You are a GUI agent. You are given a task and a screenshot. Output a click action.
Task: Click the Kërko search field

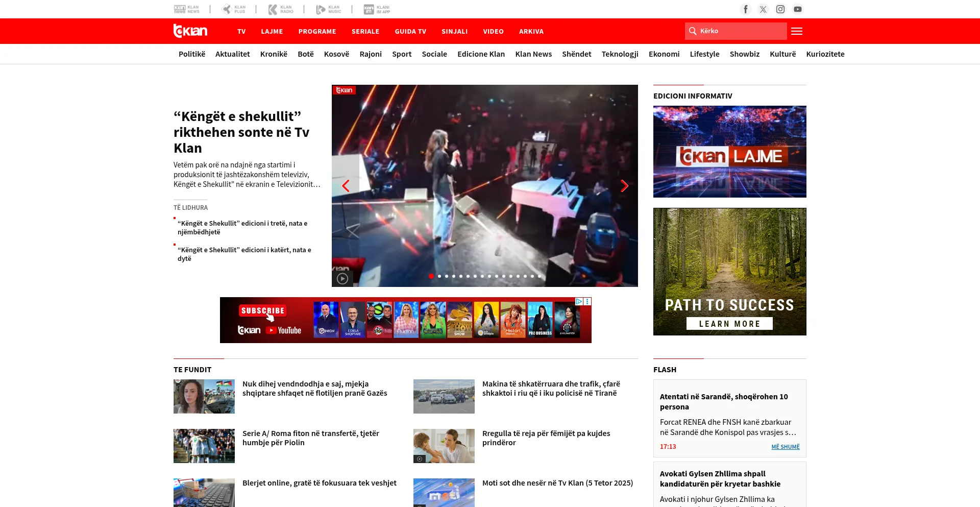740,31
